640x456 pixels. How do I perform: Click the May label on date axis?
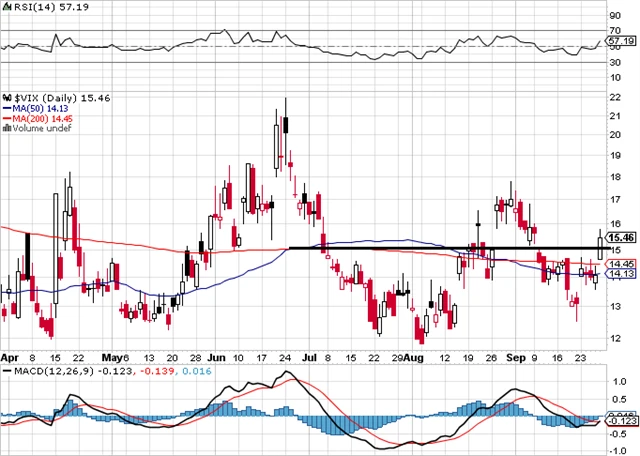[114, 356]
